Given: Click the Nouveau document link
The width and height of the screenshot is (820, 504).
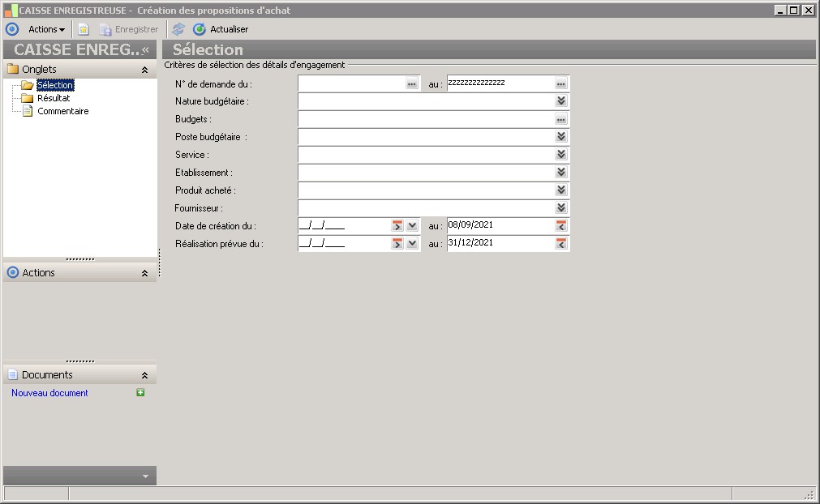Looking at the screenshot, I should tap(49, 393).
